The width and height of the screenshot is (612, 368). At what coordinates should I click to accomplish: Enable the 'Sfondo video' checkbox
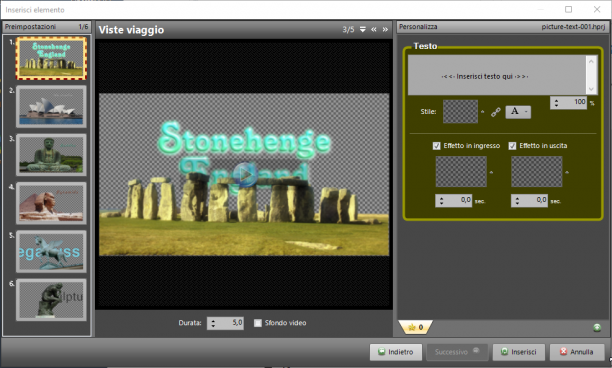pyautogui.click(x=258, y=323)
